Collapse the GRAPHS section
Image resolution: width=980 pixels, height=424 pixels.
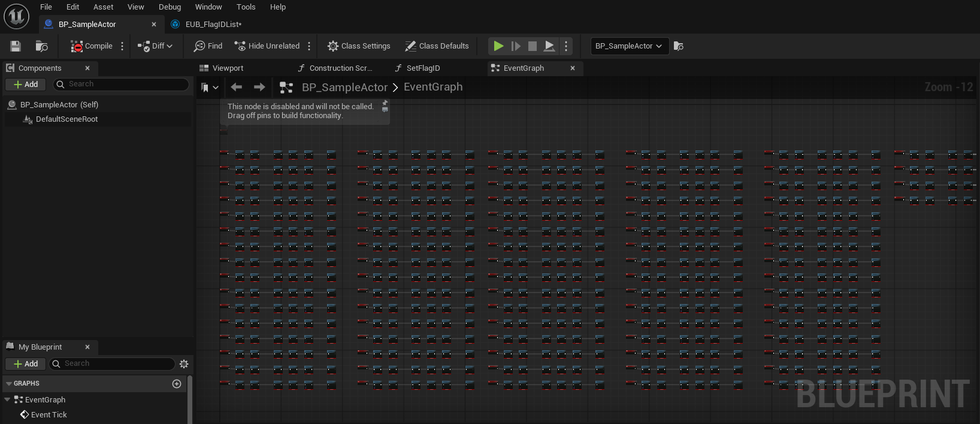[9, 384]
